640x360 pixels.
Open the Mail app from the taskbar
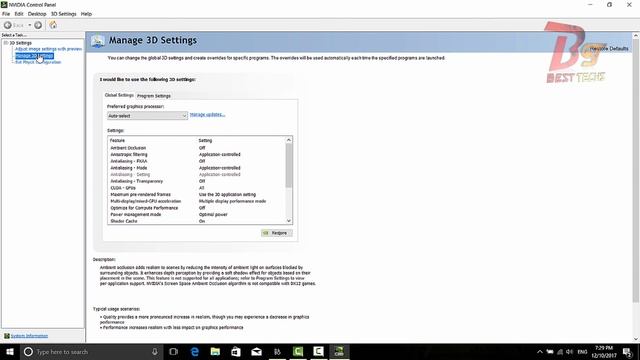click(256, 351)
